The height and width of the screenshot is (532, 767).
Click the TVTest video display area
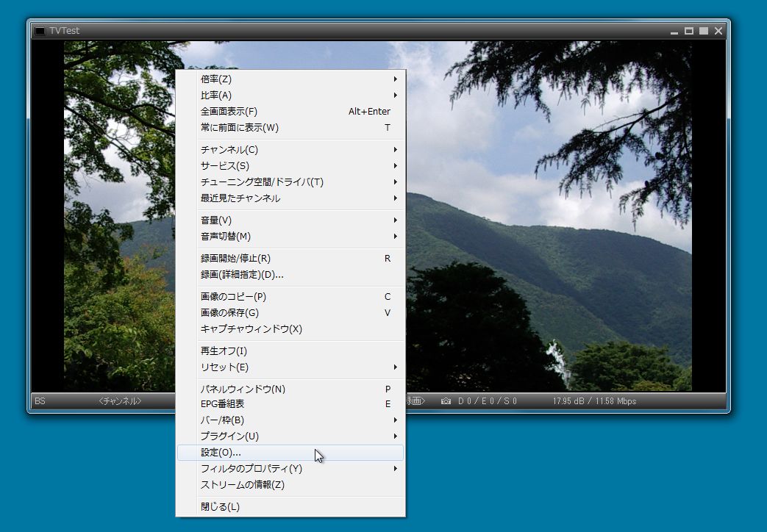tap(548, 215)
